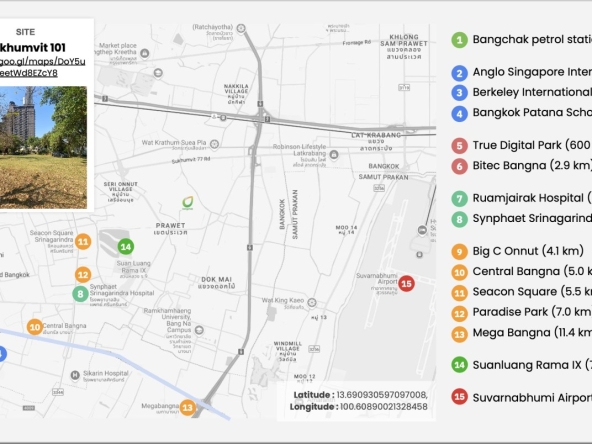Click the 'NAKKILA VILLAGE' map label
592x444 pixels.
pos(236,89)
